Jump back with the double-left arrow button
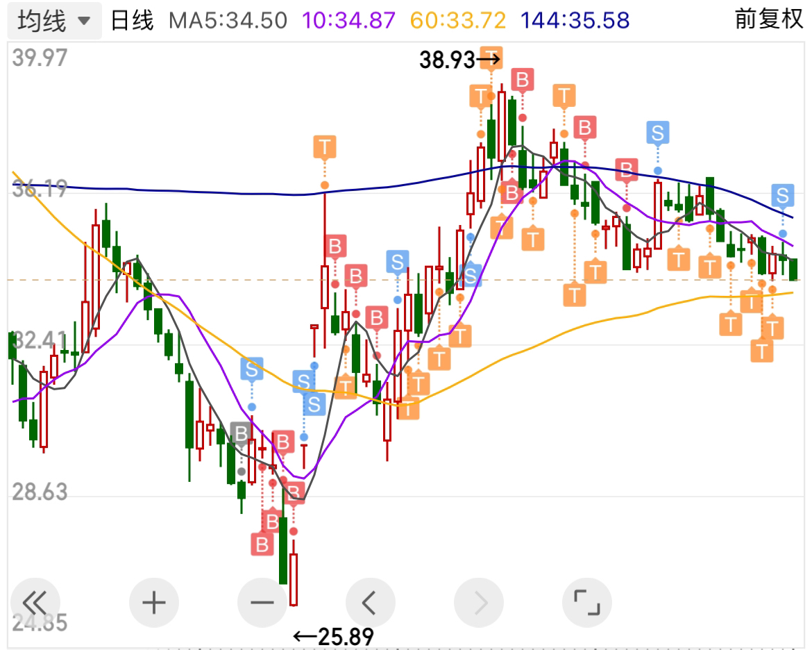Viewport: 812px width, 650px height. 35,603
